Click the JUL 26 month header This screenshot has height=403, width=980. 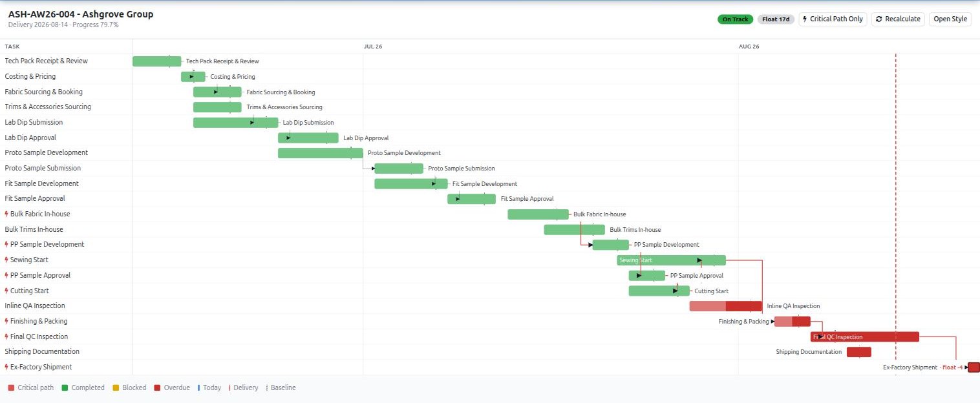(x=373, y=46)
